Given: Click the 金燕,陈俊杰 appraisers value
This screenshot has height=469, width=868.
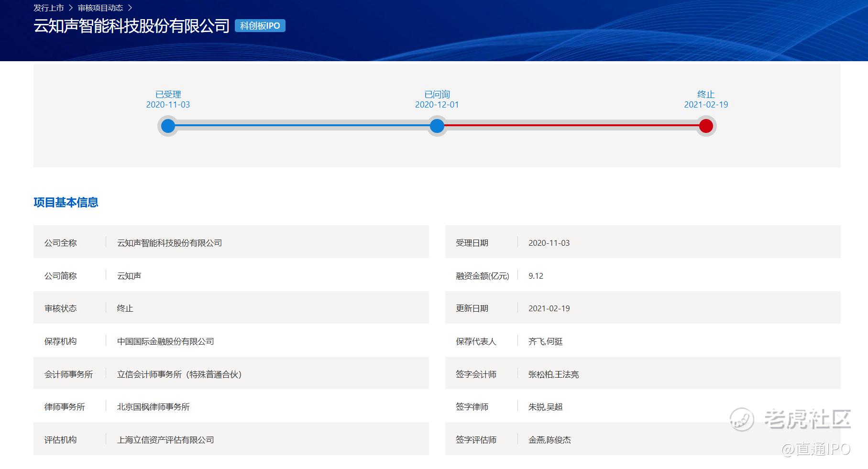Looking at the screenshot, I should pyautogui.click(x=550, y=440).
